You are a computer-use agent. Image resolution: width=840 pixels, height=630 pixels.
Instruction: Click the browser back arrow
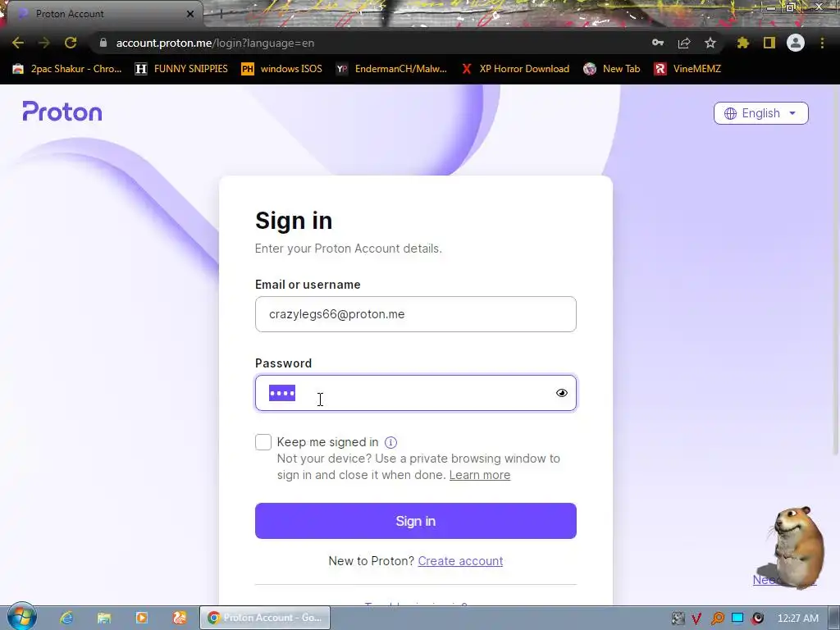tap(18, 43)
